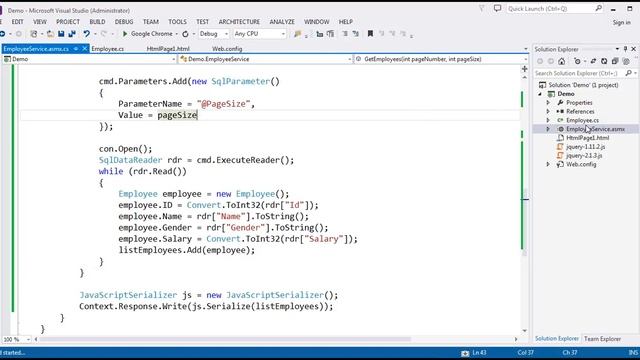This screenshot has width=640, height=360.
Task: Expand the Employee.cs node
Action: pyautogui.click(x=548, y=120)
